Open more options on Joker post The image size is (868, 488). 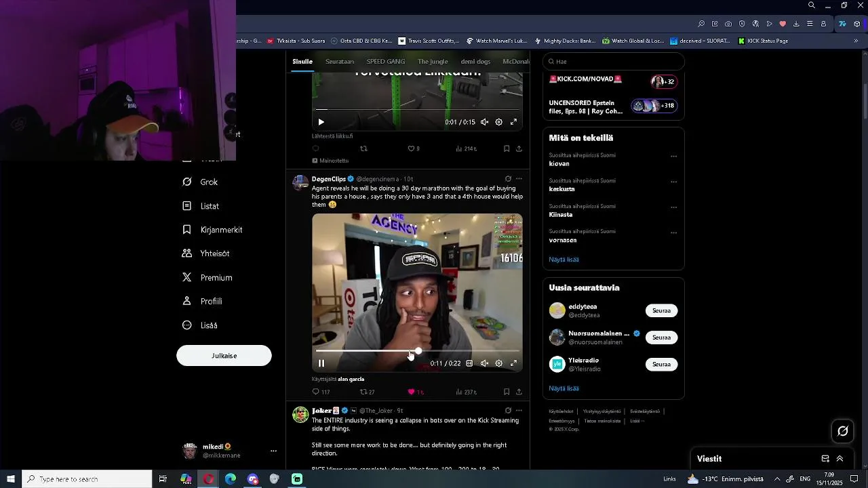519,410
